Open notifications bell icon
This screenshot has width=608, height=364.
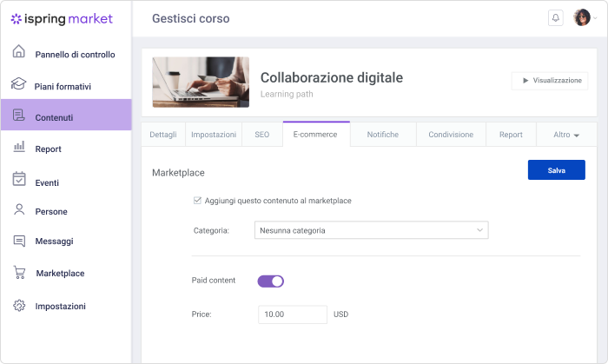556,18
